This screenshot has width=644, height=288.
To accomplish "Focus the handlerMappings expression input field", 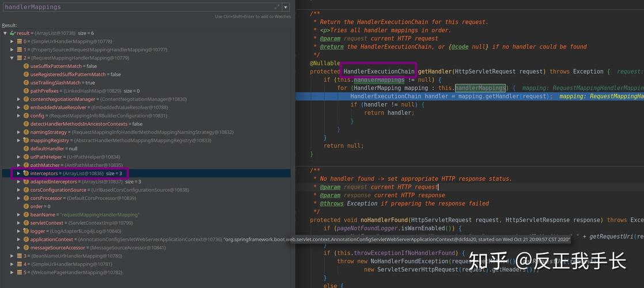I will 138,7.
